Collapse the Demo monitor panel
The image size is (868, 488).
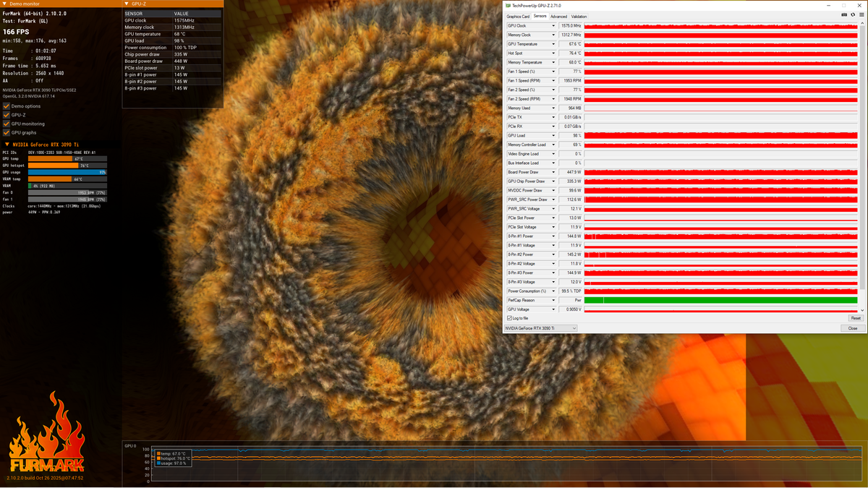point(4,4)
